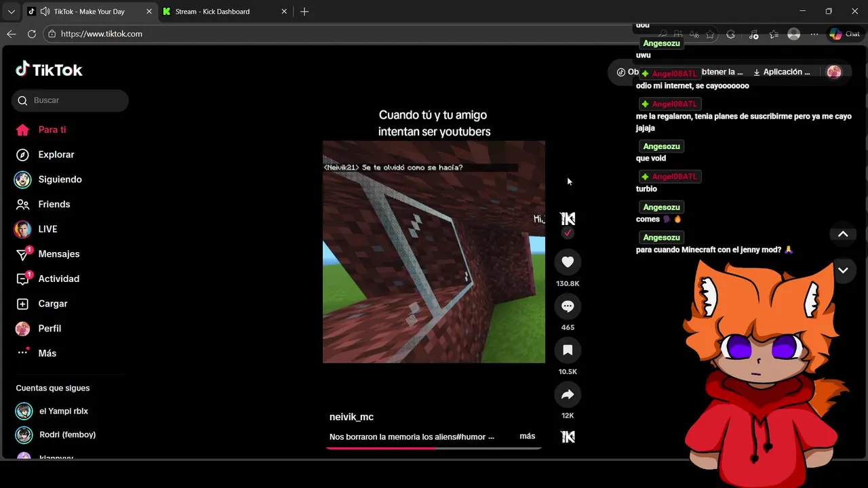The image size is (868, 488).
Task: Click the 130.8K likes count
Action: [568, 284]
